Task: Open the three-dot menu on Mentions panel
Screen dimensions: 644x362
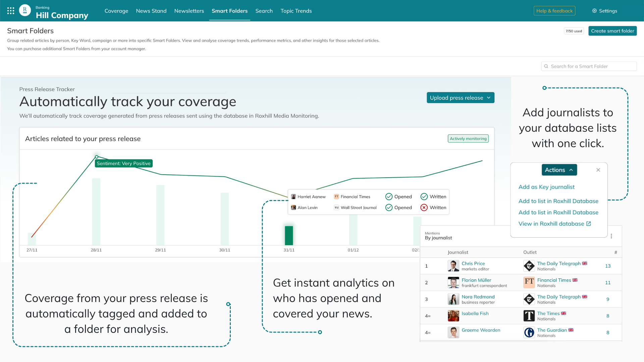Action: pyautogui.click(x=611, y=236)
